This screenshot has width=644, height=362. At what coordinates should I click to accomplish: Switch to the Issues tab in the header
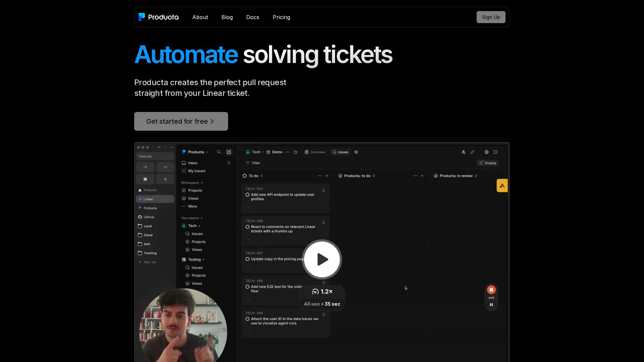[340, 152]
